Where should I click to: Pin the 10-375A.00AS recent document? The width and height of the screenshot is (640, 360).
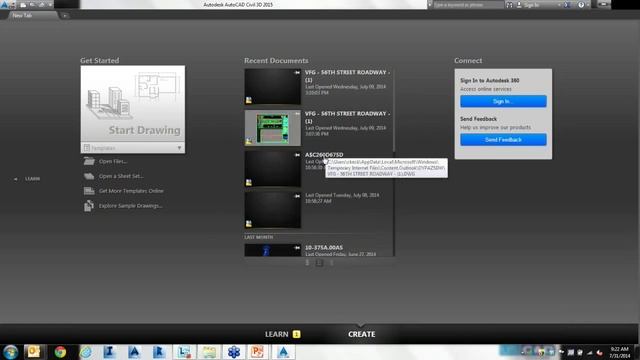[x=297, y=248]
